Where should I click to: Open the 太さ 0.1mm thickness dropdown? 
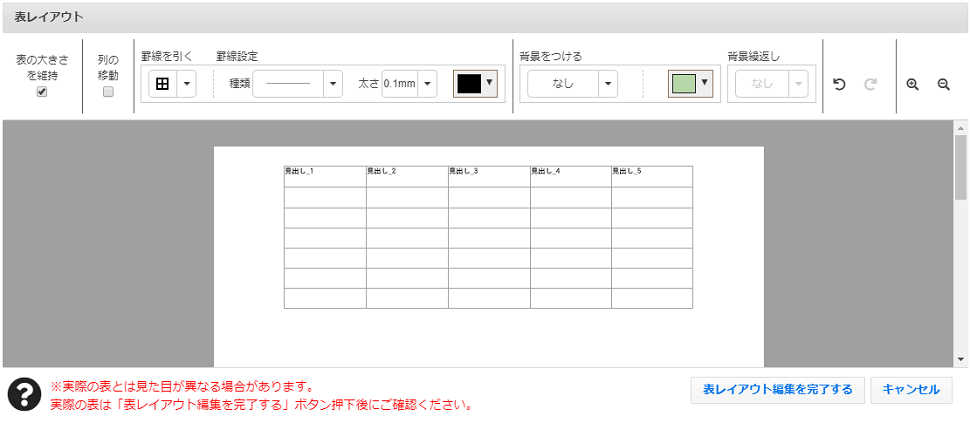tap(427, 84)
